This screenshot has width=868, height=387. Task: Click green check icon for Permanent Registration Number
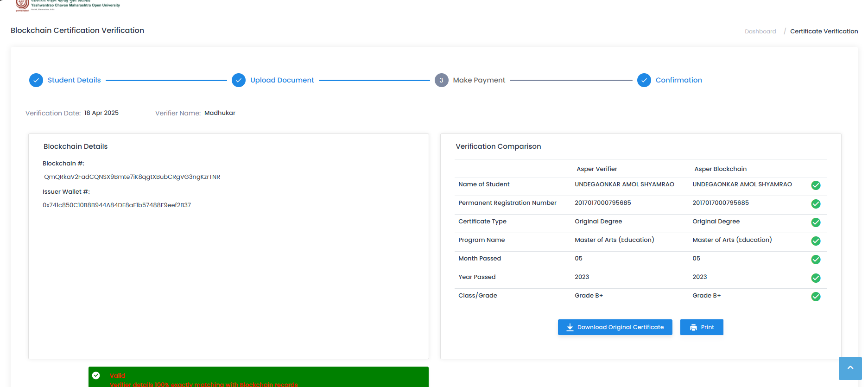[x=816, y=204]
